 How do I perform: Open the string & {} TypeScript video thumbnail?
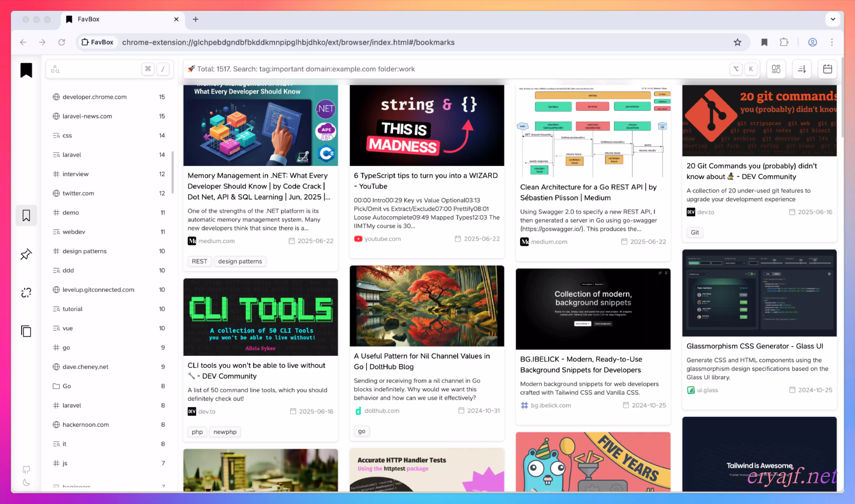[427, 125]
